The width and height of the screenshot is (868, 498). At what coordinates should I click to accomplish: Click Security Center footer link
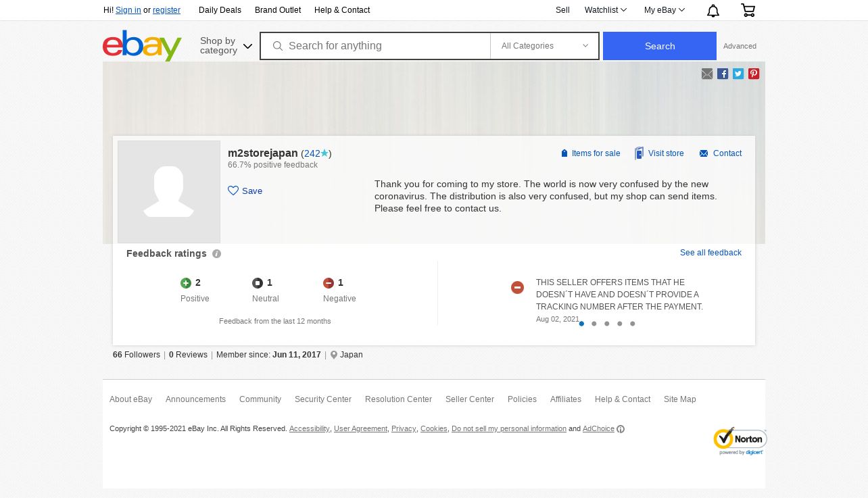coord(323,399)
